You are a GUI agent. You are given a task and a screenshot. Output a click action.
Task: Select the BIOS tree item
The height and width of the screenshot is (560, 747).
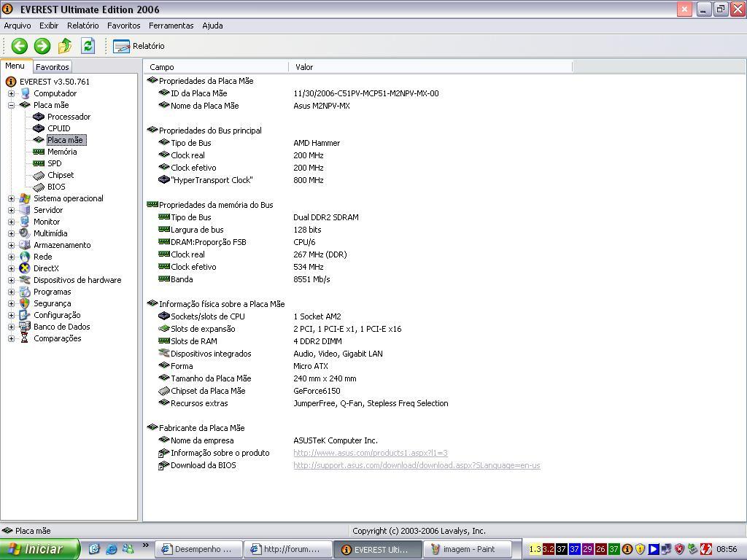[56, 187]
